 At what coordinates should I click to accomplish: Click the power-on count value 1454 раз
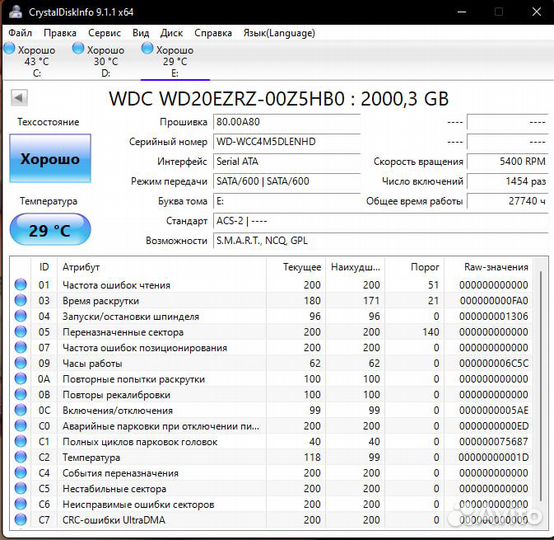pos(508,181)
